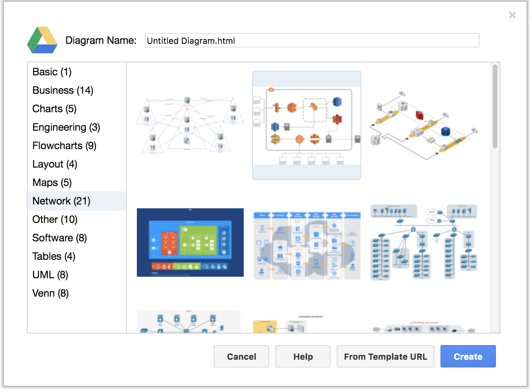Screen dimensions: 532x392
Task: Click the Diagram Name text field
Action: coord(312,40)
